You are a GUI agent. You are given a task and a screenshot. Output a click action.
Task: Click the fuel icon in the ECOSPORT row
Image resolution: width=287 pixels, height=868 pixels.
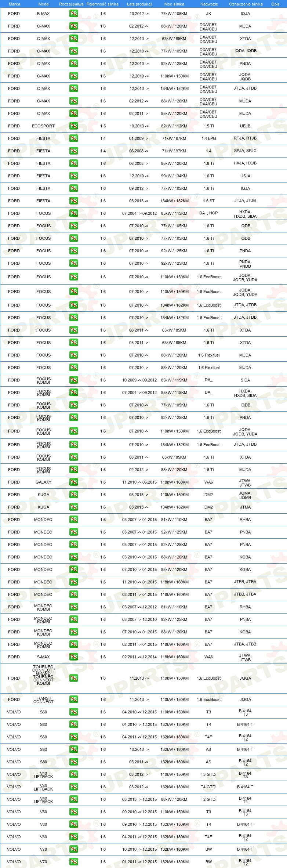coord(74,126)
